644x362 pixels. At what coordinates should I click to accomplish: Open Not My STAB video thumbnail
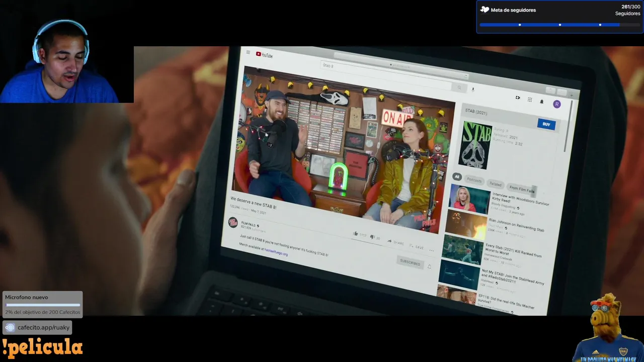click(458, 275)
